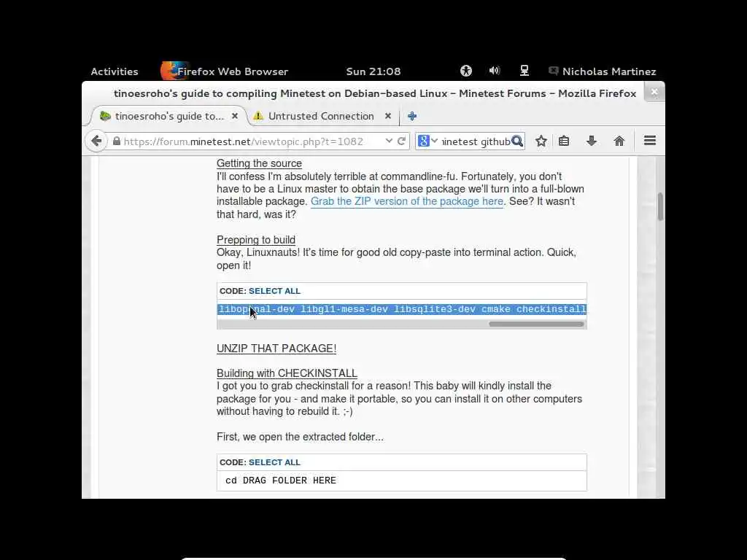
Task: Open the accessibility menu icon
Action: coord(466,71)
